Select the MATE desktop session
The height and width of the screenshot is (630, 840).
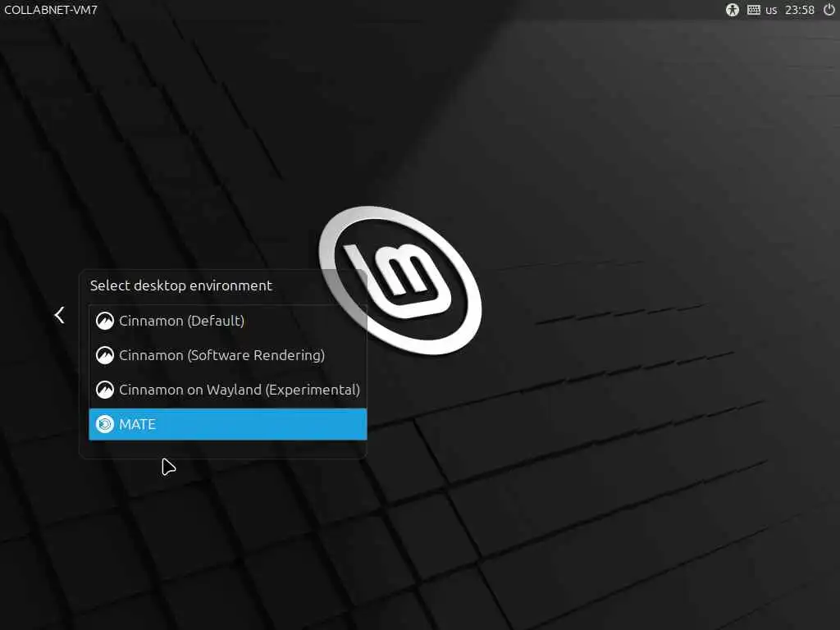(228, 424)
